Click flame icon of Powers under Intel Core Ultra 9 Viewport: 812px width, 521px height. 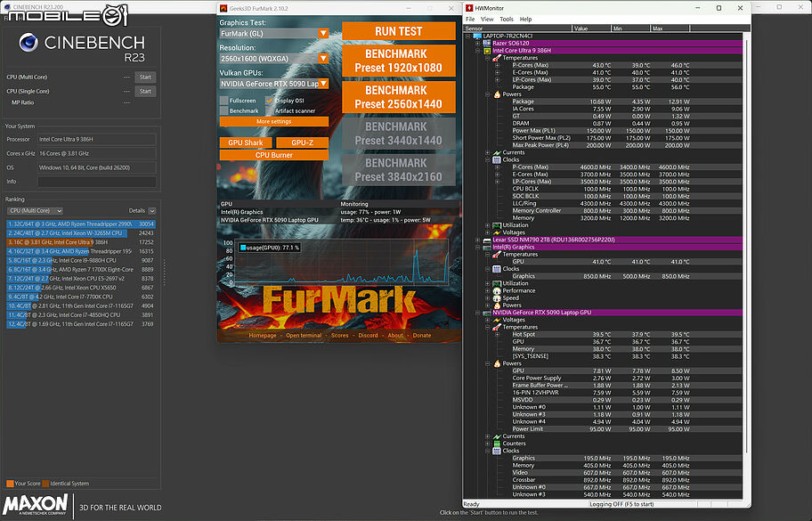(497, 94)
